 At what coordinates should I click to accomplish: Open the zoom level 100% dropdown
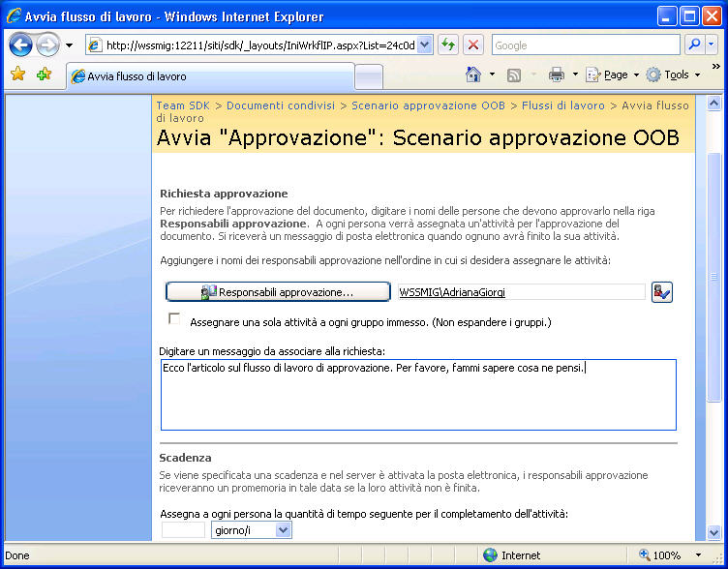click(698, 555)
